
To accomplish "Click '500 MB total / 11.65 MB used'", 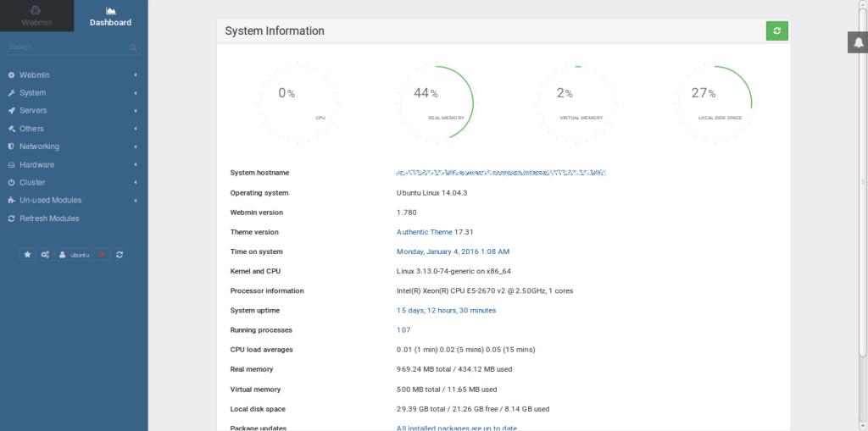I will [447, 390].
